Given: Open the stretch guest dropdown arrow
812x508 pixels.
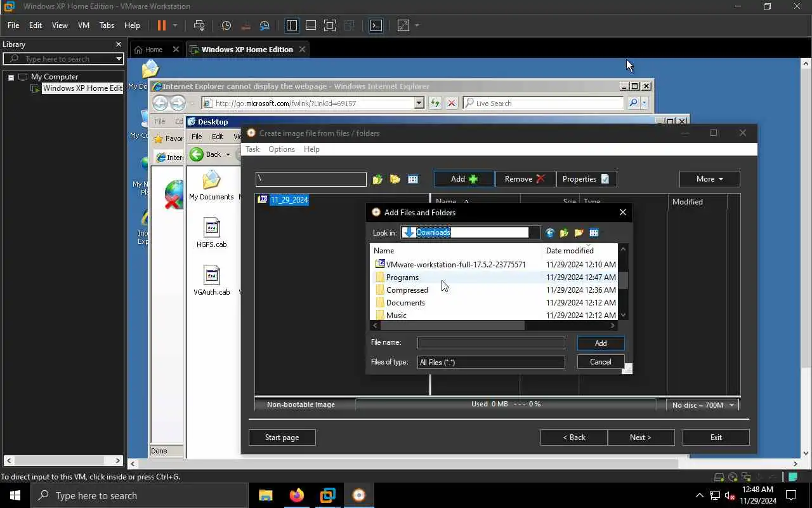Looking at the screenshot, I should click(x=417, y=25).
